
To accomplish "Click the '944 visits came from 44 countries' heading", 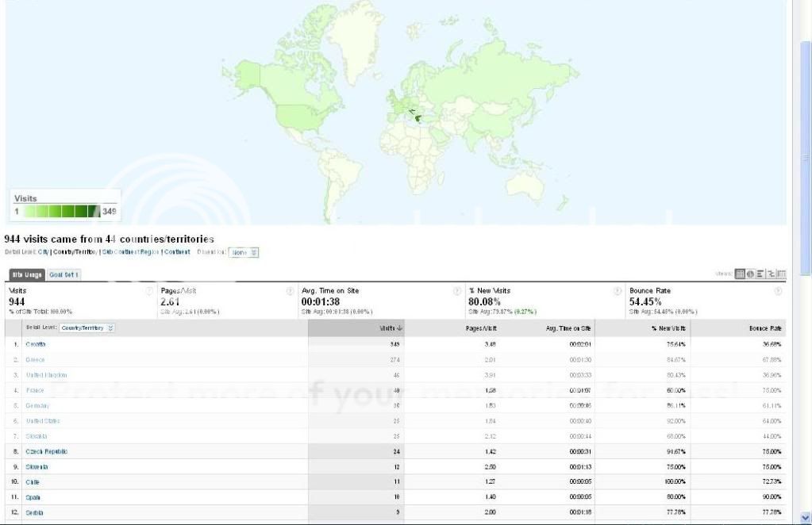I will 110,240.
